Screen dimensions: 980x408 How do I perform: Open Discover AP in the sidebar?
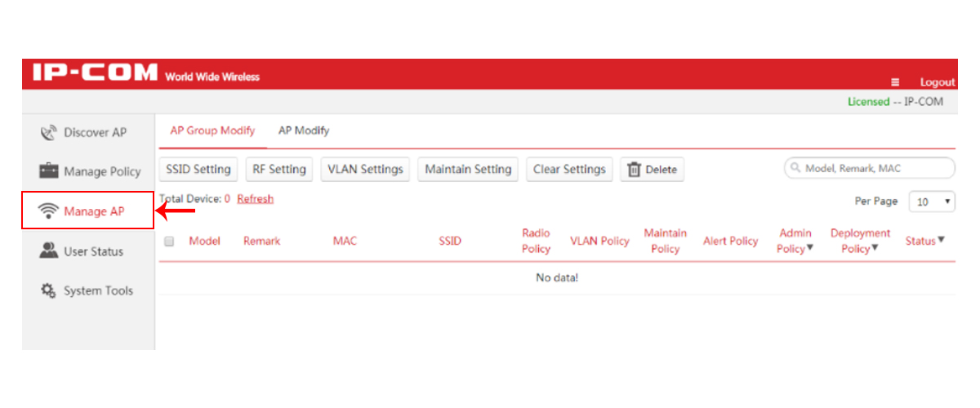point(88,132)
